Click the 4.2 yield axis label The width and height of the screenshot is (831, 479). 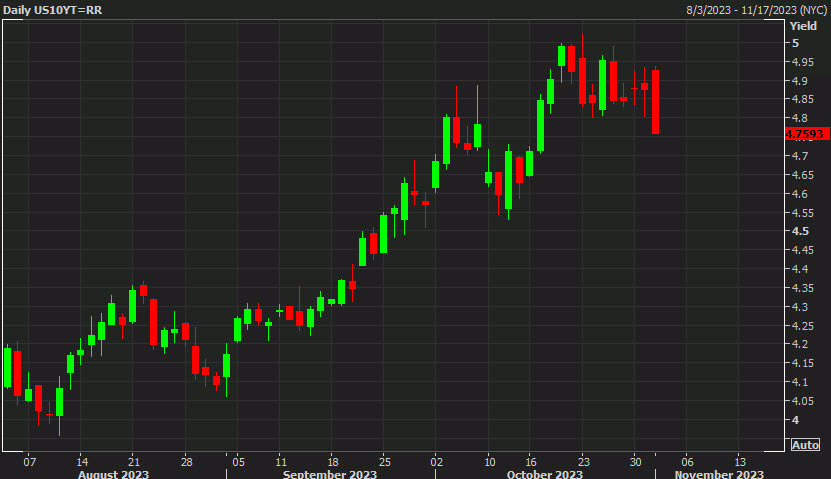tap(800, 344)
